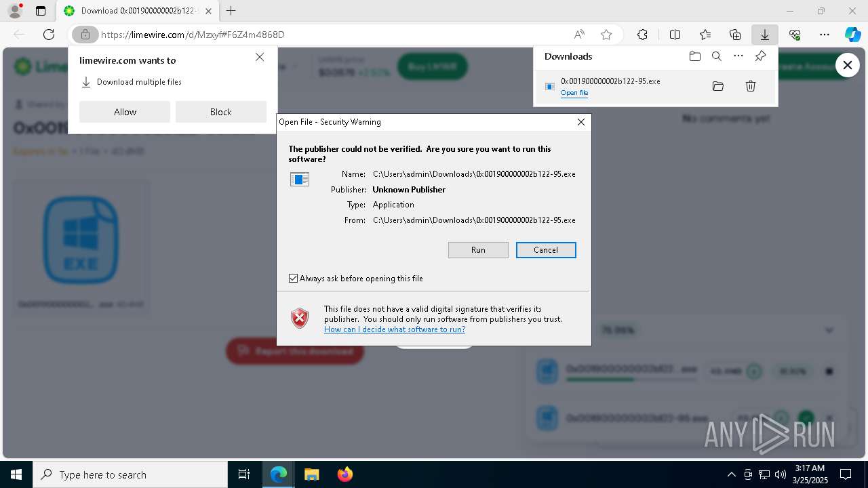Open the Edge profile avatar
The height and width of the screenshot is (488, 868).
click(x=14, y=11)
